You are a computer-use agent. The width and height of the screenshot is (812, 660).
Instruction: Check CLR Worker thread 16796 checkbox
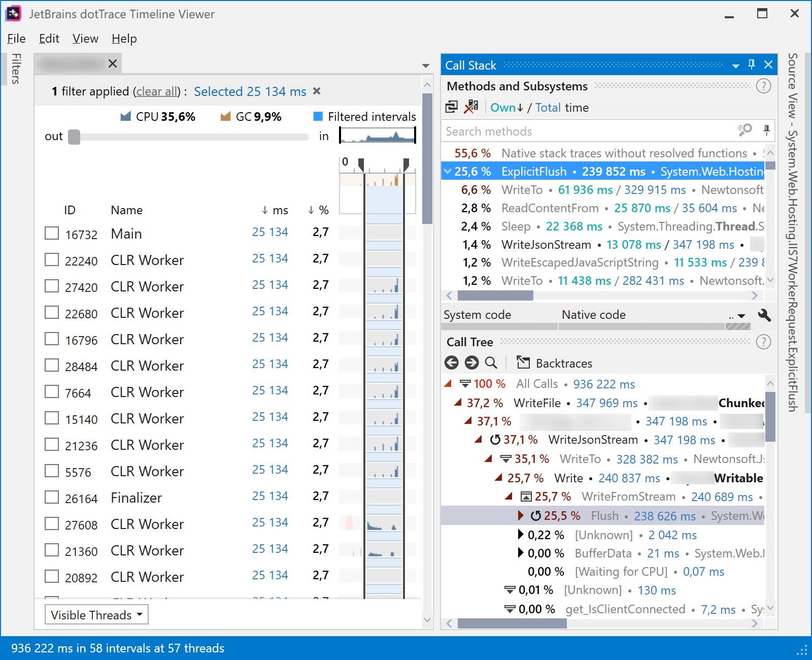click(52, 339)
